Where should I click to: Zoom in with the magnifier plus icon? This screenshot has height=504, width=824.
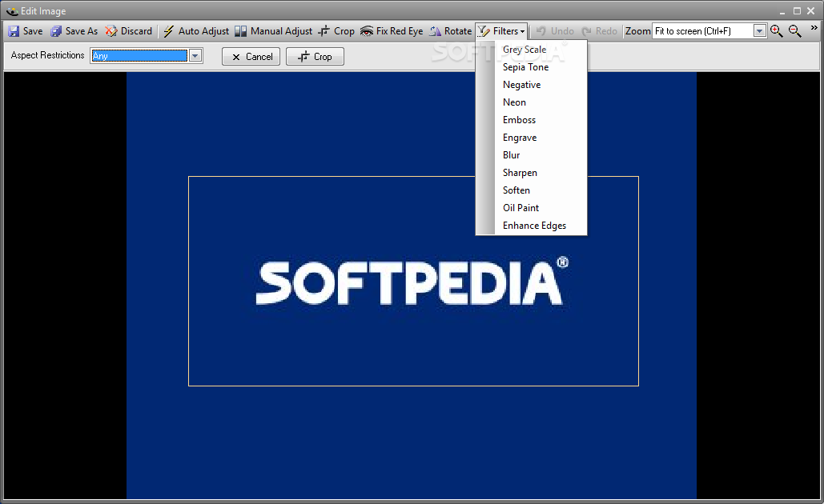776,31
